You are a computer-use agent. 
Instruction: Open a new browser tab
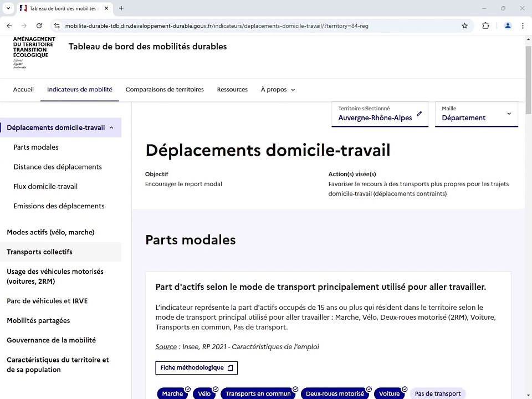121,8
